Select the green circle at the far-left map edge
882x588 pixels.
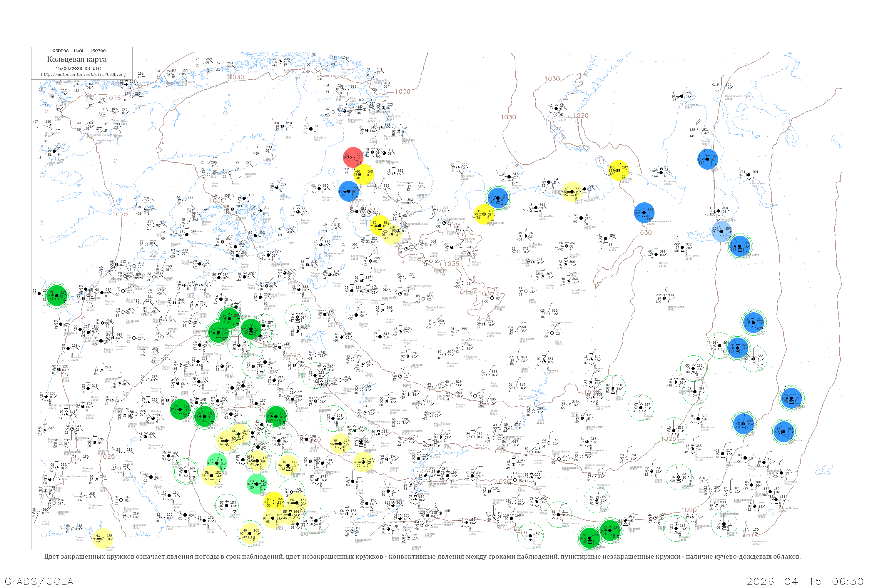57,296
